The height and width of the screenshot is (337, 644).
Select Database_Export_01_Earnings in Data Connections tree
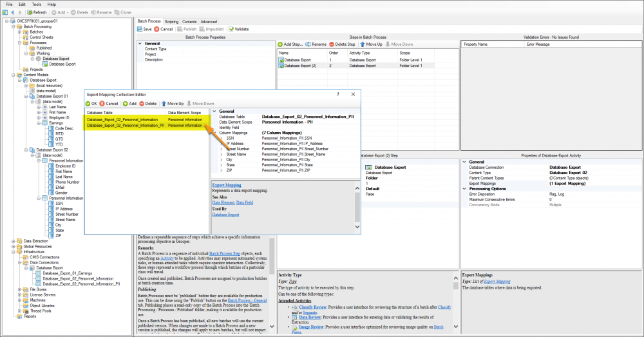tap(69, 273)
